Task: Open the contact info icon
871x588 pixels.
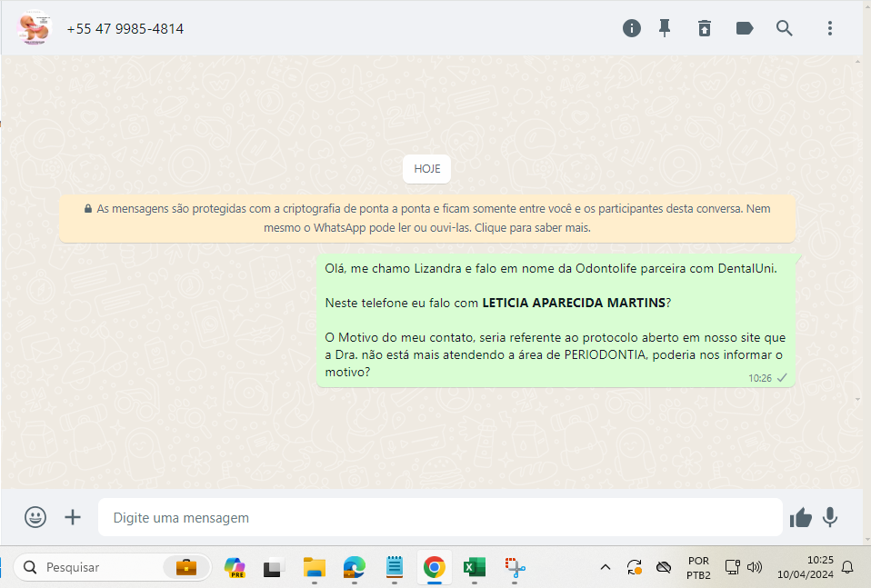Action: click(x=632, y=28)
